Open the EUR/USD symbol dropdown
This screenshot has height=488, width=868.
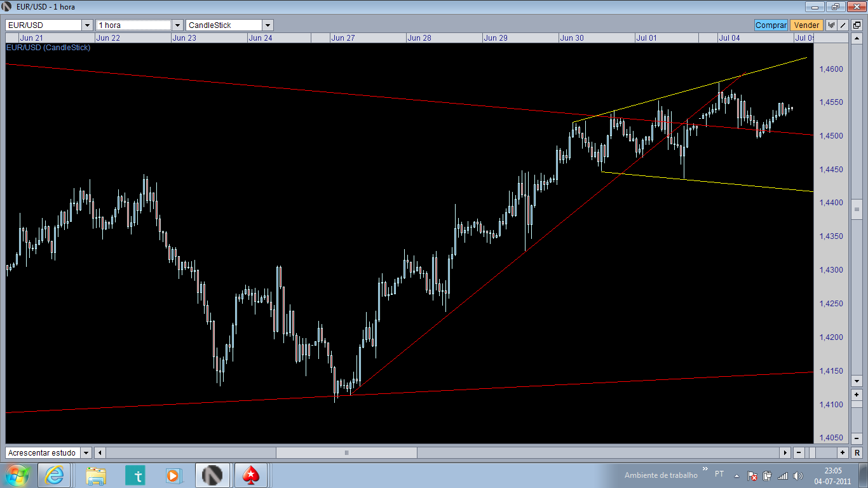pos(88,25)
